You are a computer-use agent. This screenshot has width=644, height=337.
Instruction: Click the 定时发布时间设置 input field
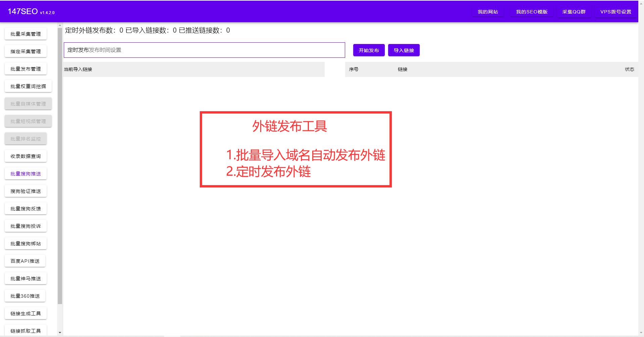point(204,50)
